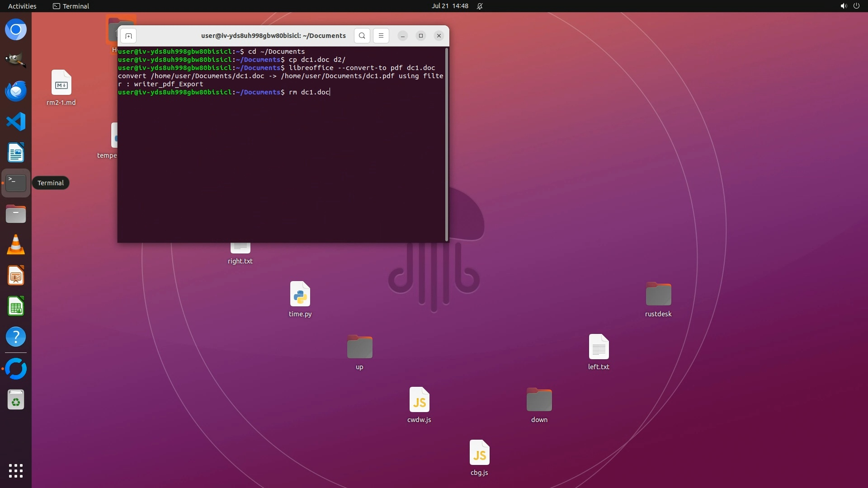Open the clock and calendar panel
This screenshot has height=488, width=868.
click(x=449, y=6)
